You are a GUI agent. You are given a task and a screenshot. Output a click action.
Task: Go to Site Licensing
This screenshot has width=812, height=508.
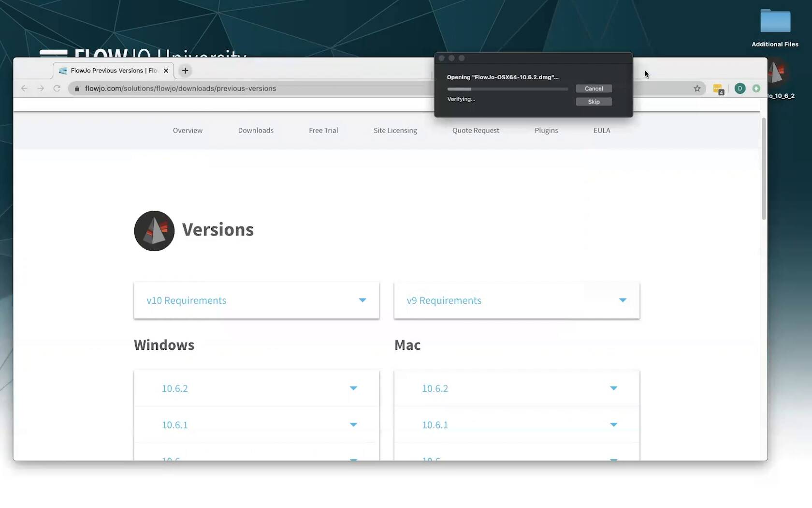point(395,131)
